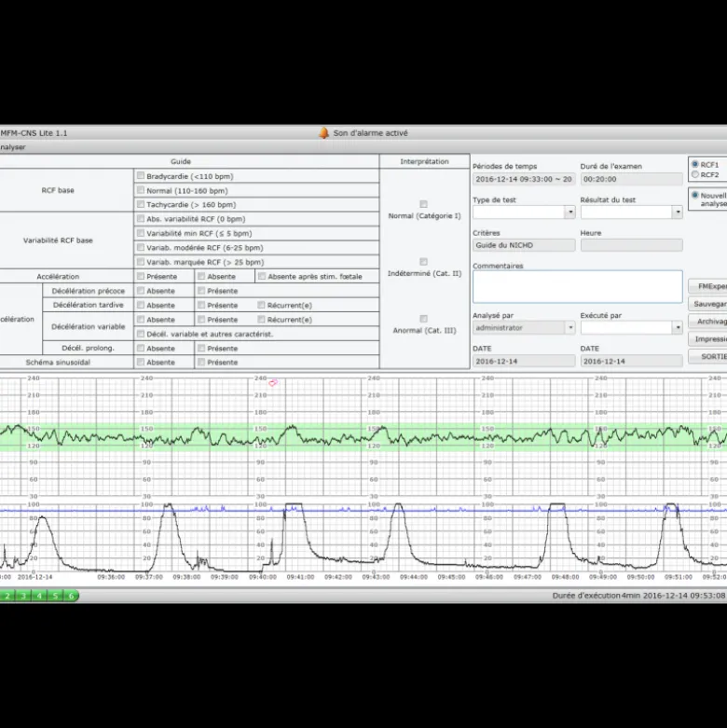Image resolution: width=727 pixels, height=728 pixels.
Task: Click the SORTIE button
Action: (x=707, y=356)
